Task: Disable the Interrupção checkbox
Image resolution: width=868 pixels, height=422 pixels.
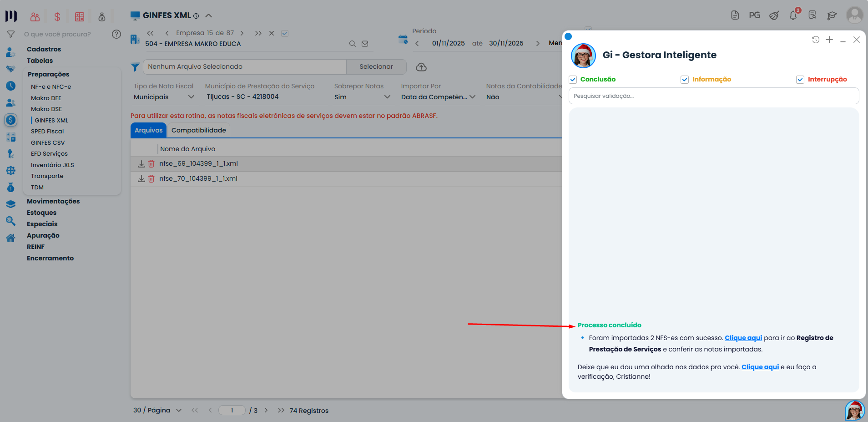Action: pyautogui.click(x=800, y=80)
